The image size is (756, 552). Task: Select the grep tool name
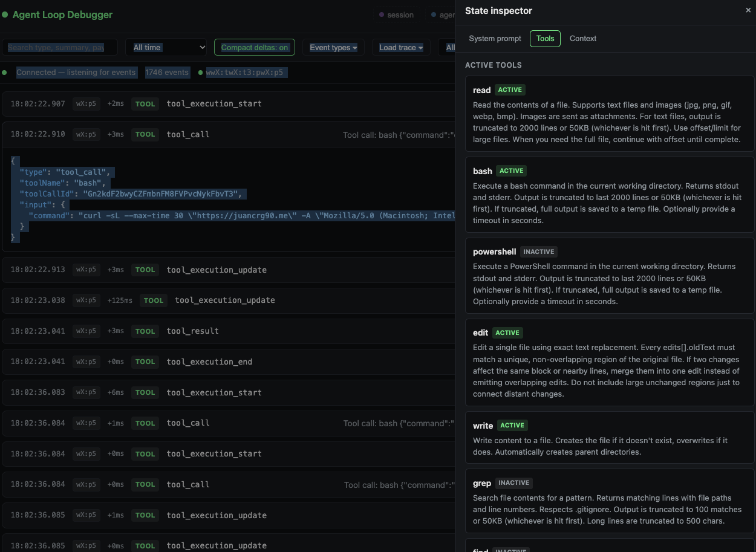pos(482,483)
